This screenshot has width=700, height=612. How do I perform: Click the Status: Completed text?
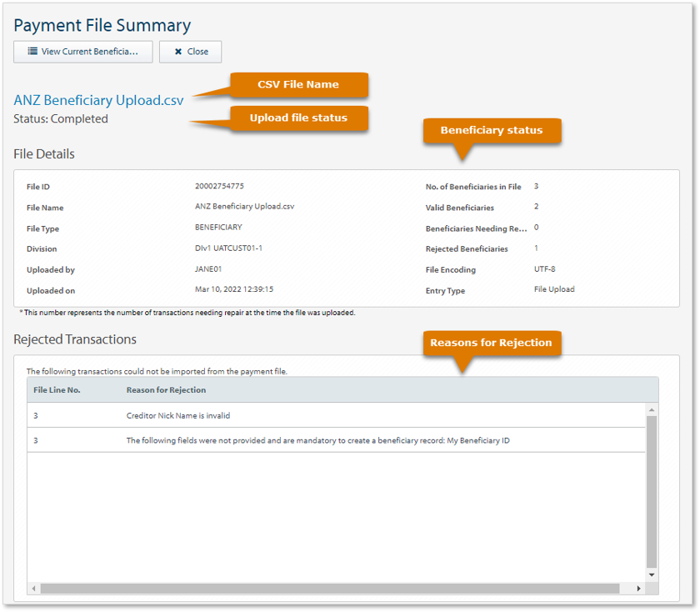click(60, 118)
